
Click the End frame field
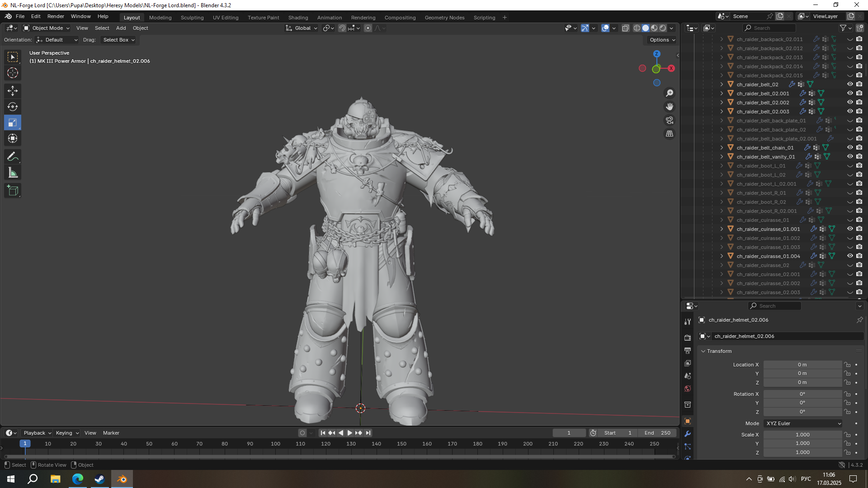point(657,433)
